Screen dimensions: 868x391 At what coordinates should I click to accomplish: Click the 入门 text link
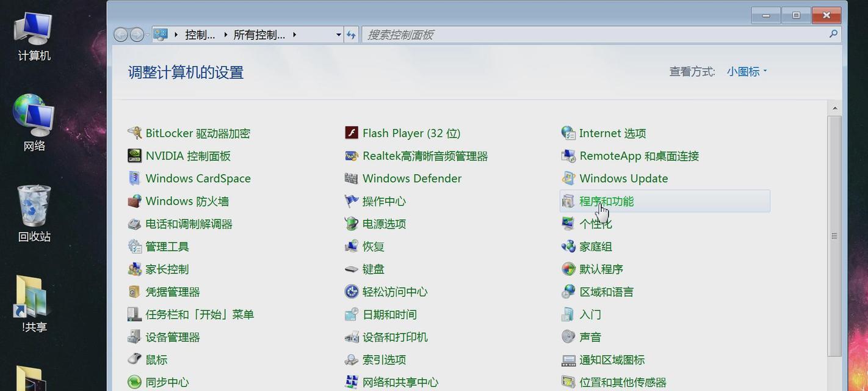(590, 314)
